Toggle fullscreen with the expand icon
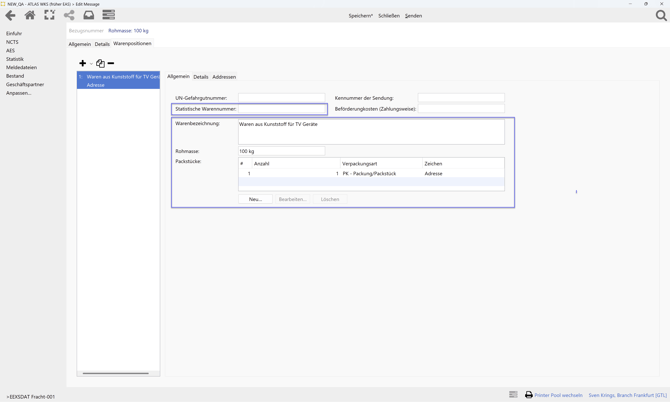 [x=49, y=15]
